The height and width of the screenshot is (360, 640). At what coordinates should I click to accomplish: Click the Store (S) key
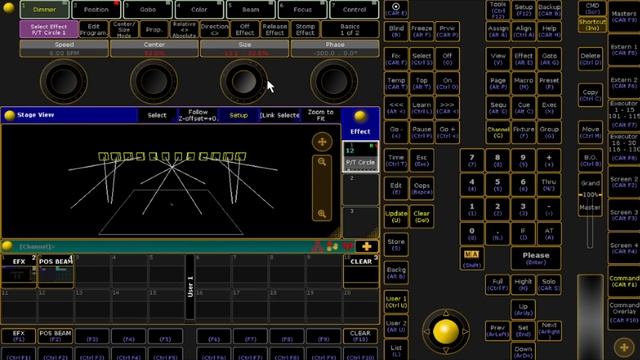pyautogui.click(x=396, y=244)
